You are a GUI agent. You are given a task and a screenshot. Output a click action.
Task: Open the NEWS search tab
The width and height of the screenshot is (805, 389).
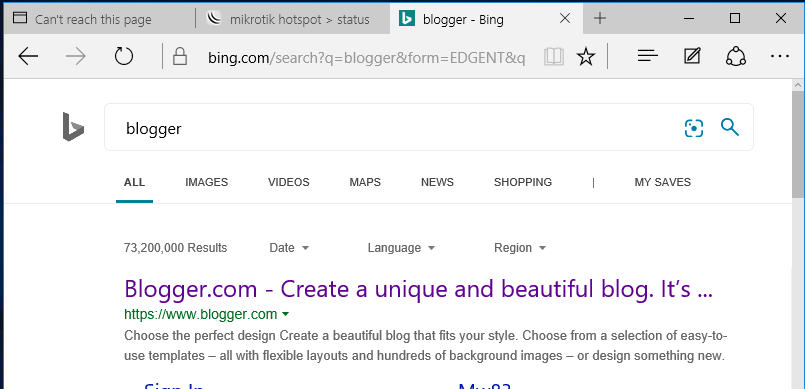click(x=437, y=182)
